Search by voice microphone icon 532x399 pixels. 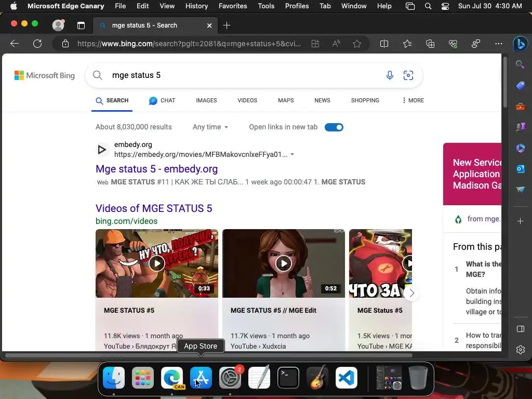(x=390, y=75)
